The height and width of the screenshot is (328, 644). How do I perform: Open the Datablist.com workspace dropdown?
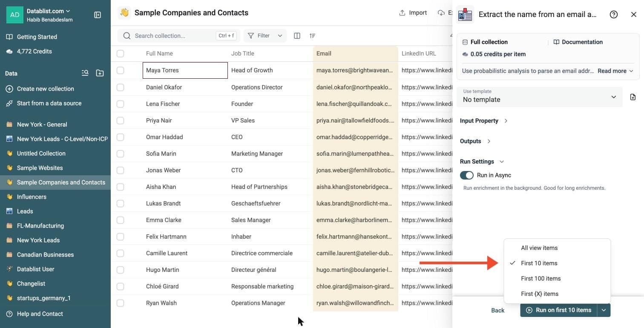click(x=49, y=11)
